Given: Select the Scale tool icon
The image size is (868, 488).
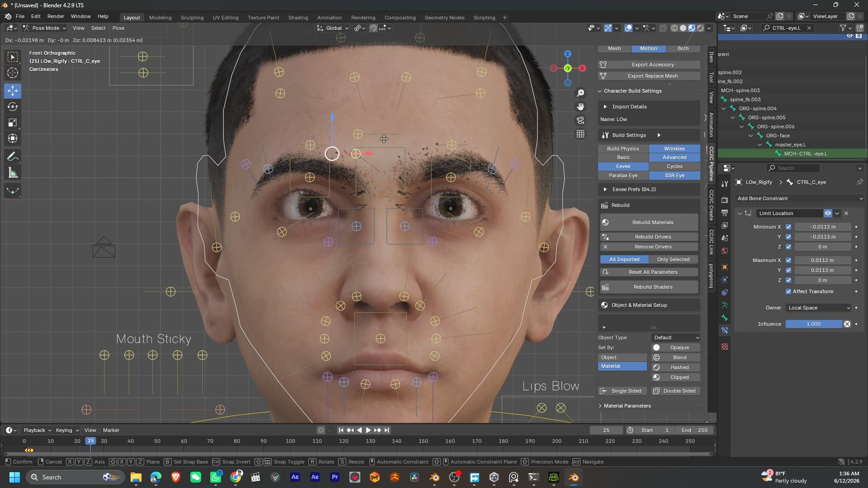Looking at the screenshot, I should 13,122.
